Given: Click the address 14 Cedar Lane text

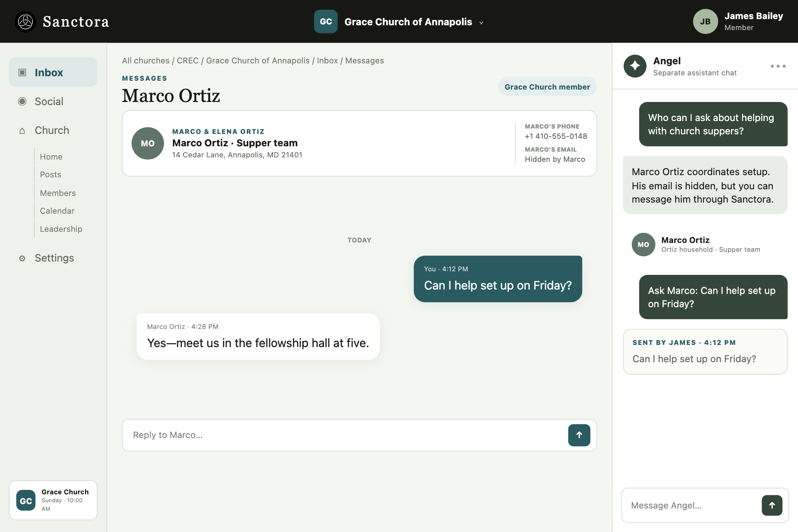Looking at the screenshot, I should click(x=237, y=155).
